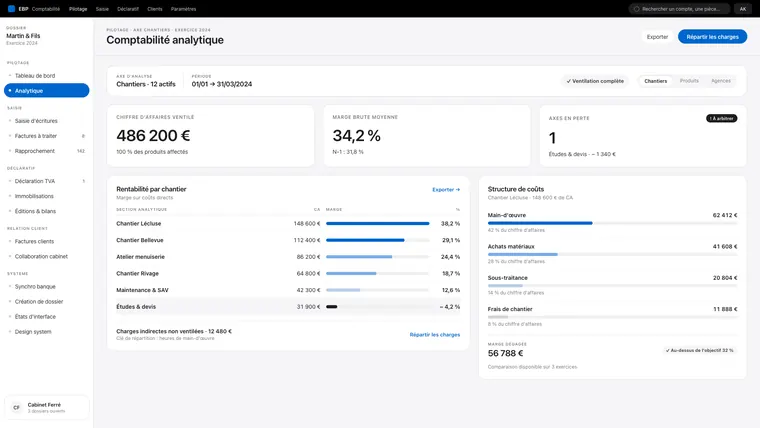Switch to the Produits tab
760x428 pixels.
tap(689, 81)
